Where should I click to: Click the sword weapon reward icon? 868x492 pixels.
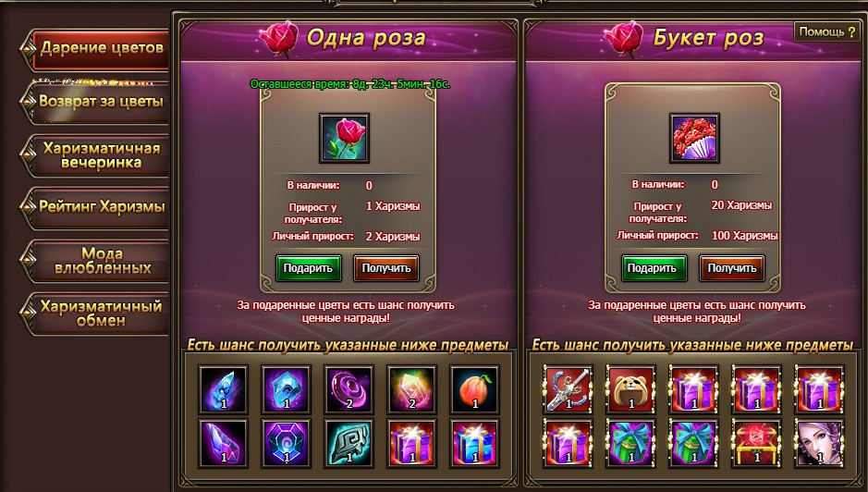(x=568, y=389)
